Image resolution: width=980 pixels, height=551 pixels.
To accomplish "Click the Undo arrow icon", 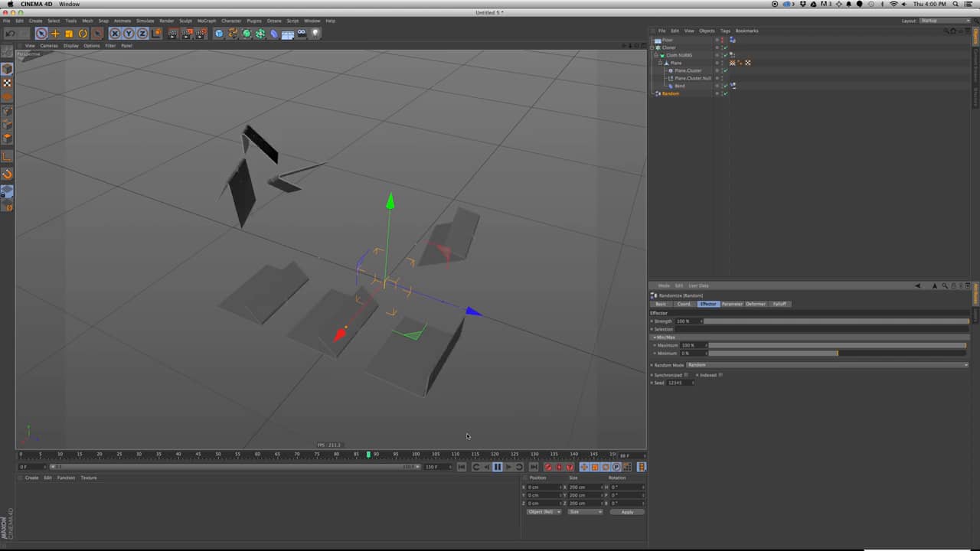I will (10, 34).
